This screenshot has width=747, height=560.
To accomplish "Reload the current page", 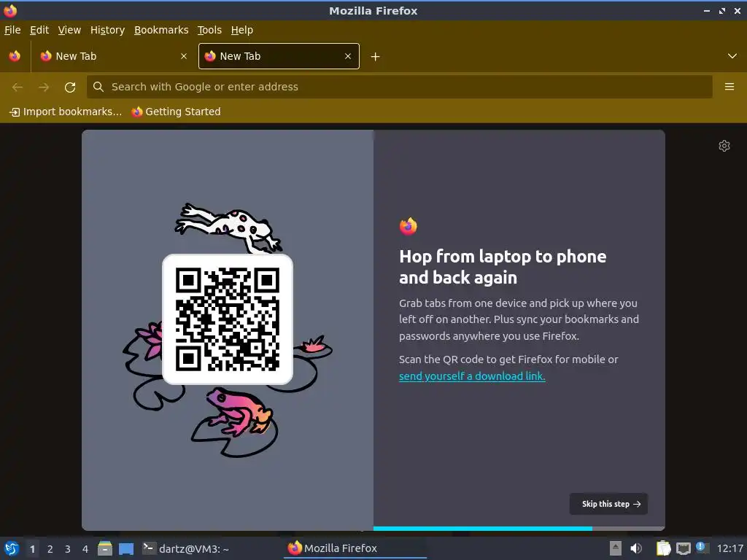I will click(x=70, y=87).
